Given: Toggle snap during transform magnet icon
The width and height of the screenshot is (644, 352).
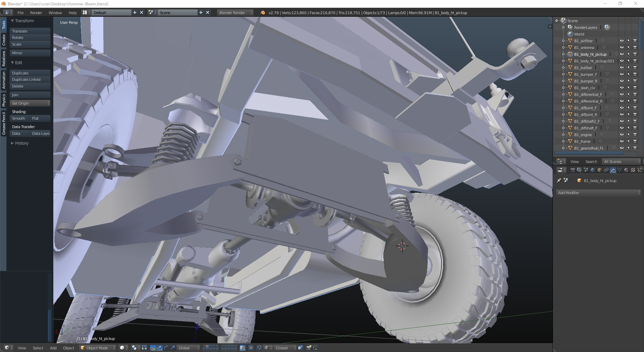Looking at the screenshot, I should pyautogui.click(x=259, y=348).
